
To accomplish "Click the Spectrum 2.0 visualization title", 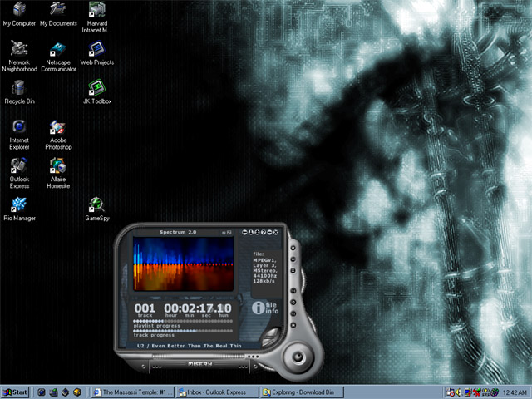I will (178, 232).
